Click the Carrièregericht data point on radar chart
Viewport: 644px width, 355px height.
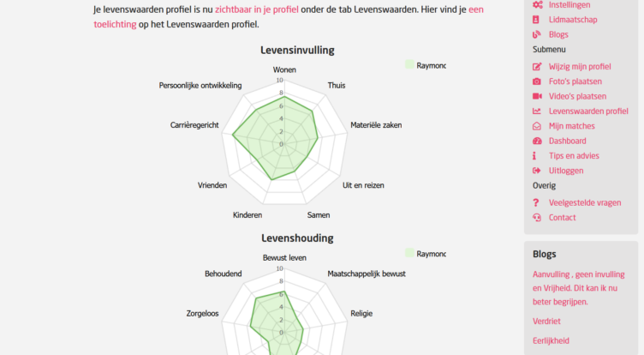click(x=233, y=134)
